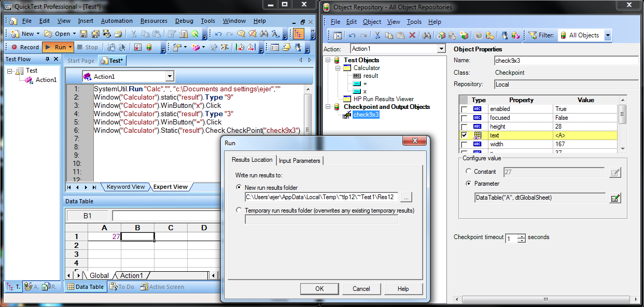Image resolution: width=644 pixels, height=307 pixels.
Task: Select the New run results folder option
Action: click(239, 187)
